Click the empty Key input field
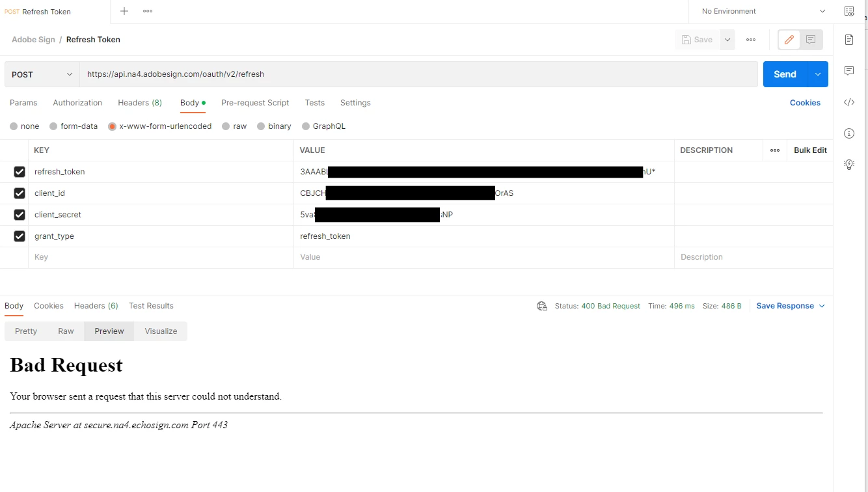 click(x=161, y=257)
